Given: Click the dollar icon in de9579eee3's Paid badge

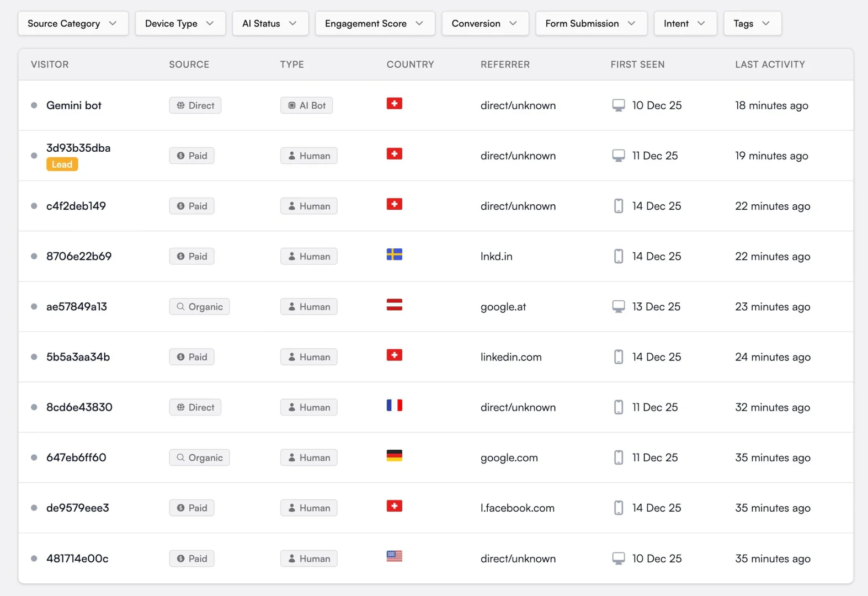Looking at the screenshot, I should pyautogui.click(x=180, y=508).
